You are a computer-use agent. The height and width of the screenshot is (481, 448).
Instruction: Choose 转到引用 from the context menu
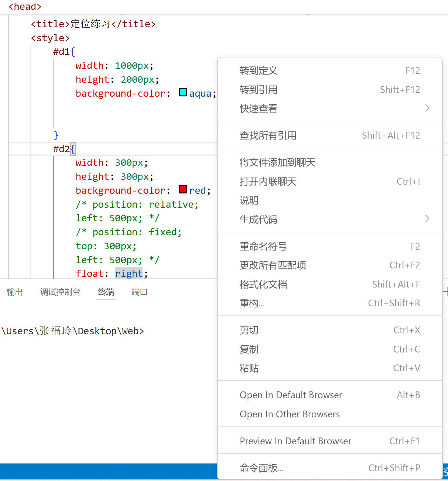tap(330, 90)
